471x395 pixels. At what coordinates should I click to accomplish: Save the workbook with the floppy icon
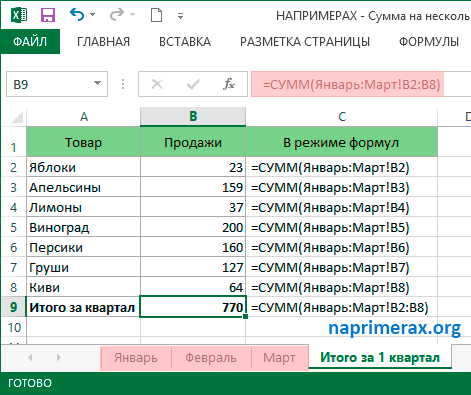(48, 15)
